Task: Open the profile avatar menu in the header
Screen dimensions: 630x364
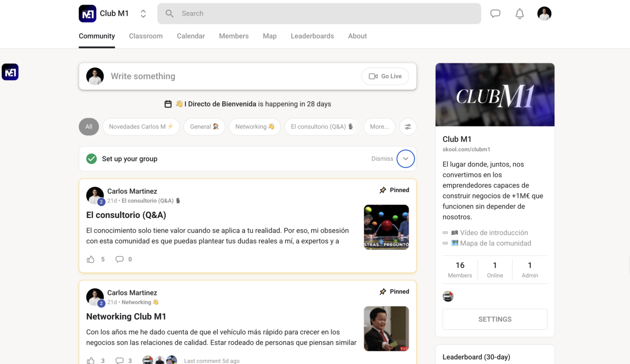Action: pyautogui.click(x=544, y=14)
